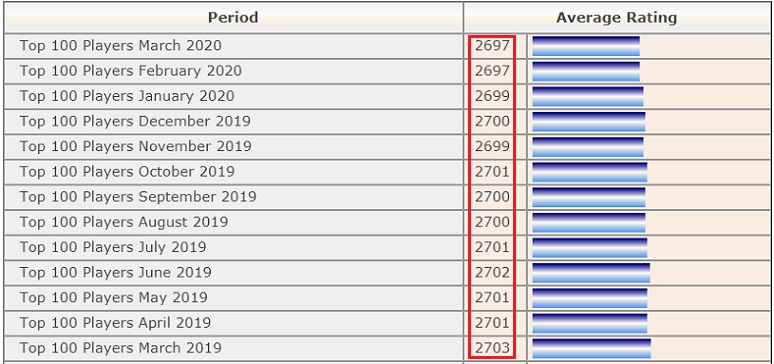774x364 pixels.
Task: Click the rating bar for March 2019
Action: pos(591,348)
